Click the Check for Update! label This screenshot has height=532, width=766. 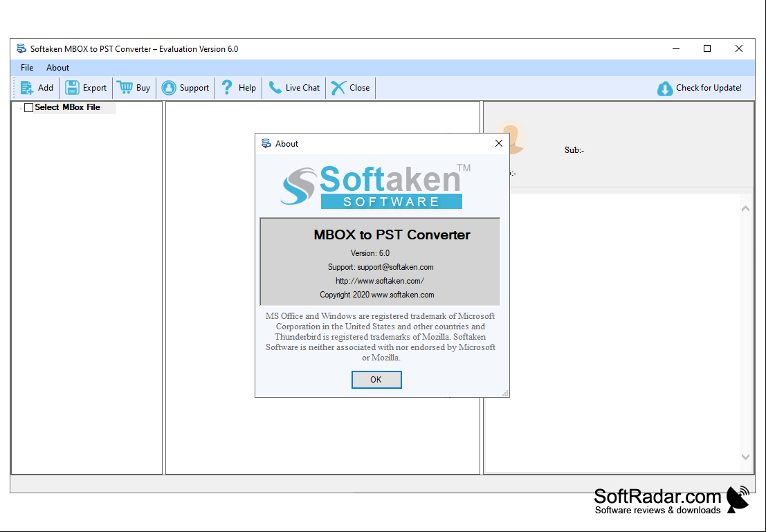[709, 88]
